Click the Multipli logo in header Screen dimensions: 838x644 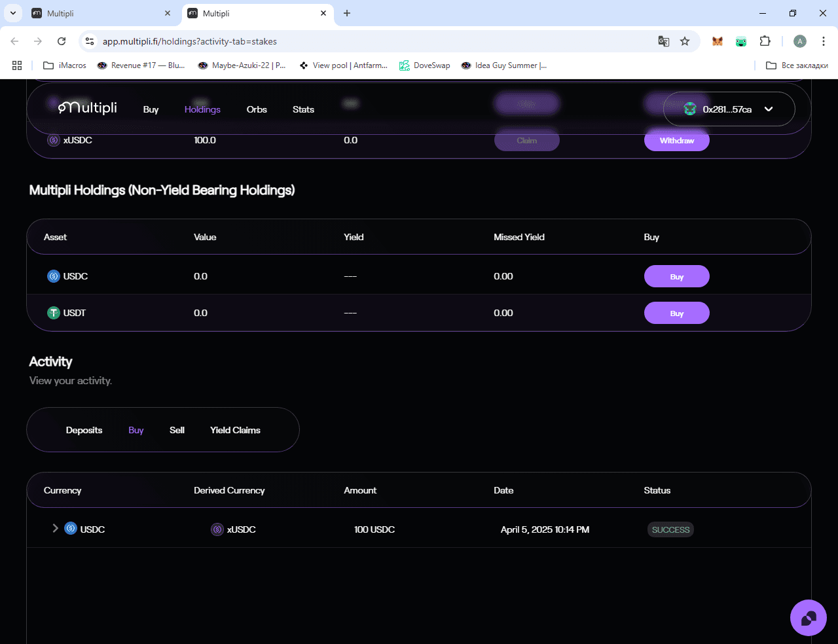pos(88,108)
